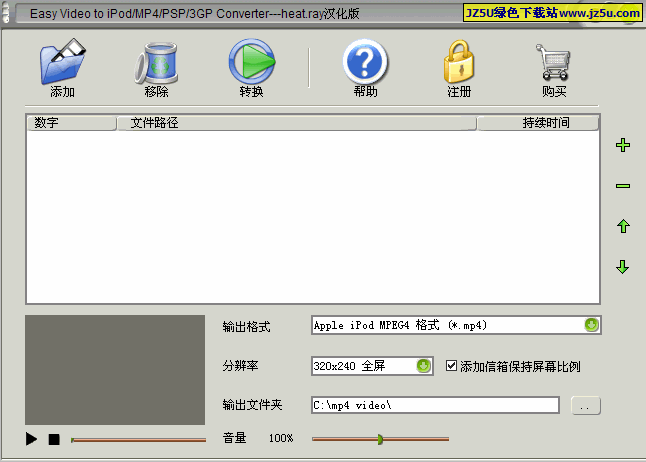This screenshot has height=462, width=646.
Task: Click the 移除 (Remove) trash bin icon
Action: 157,63
